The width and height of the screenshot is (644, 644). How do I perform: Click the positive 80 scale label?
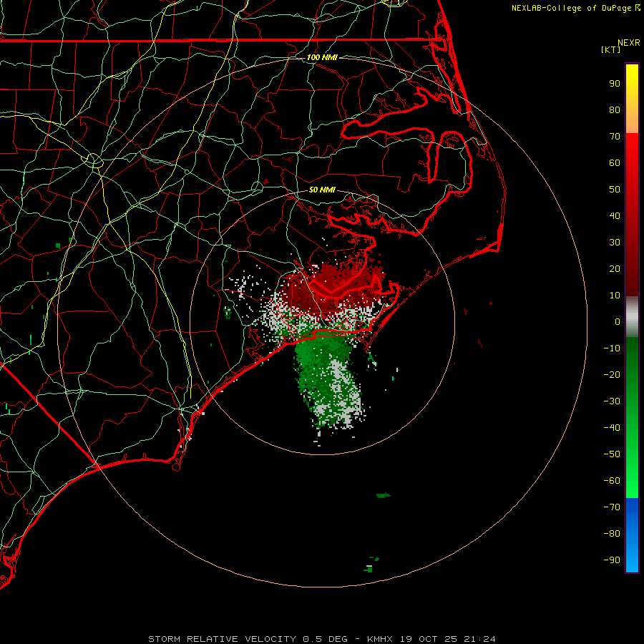[x=615, y=110]
